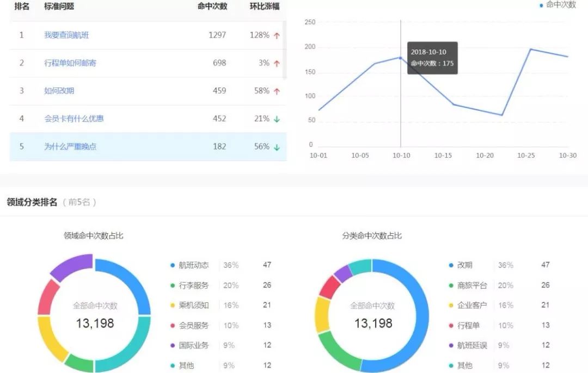This screenshot has height=373, width=588.
Task: Click the red up arrow beside 128%
Action: pos(277,35)
